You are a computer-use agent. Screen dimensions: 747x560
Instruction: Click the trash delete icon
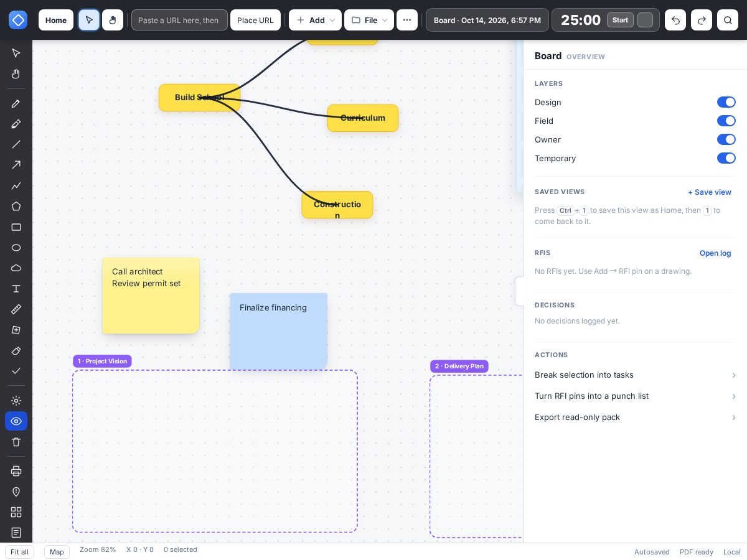[x=16, y=442]
